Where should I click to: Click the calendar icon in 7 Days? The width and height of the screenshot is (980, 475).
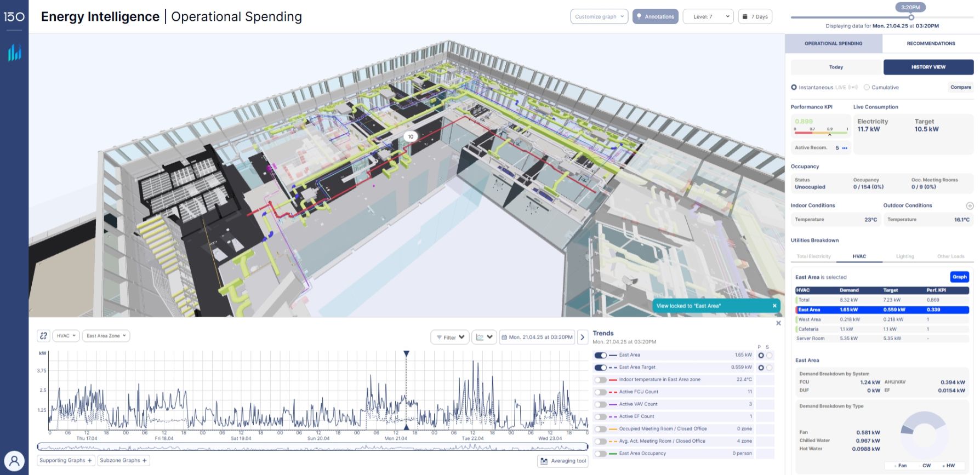coord(745,16)
